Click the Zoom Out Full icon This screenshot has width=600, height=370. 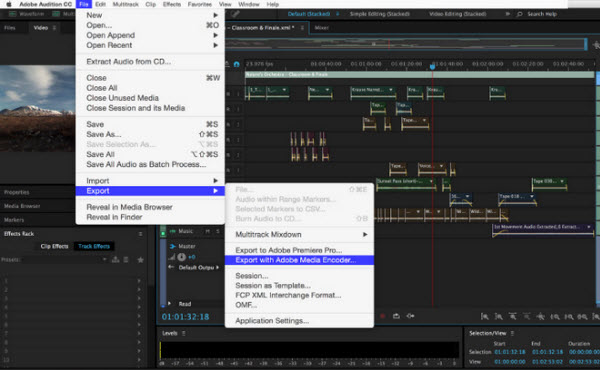pos(541,316)
